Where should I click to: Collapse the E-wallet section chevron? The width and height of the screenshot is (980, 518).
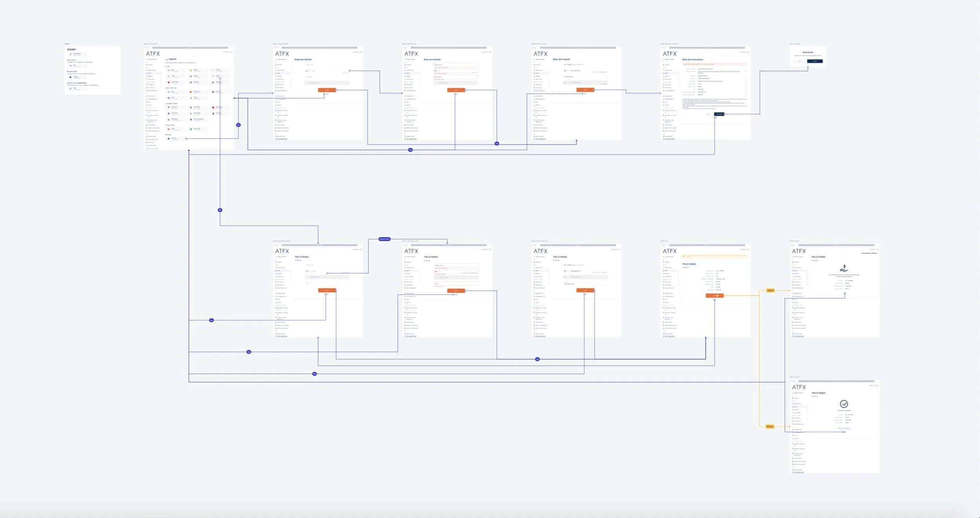point(230,66)
